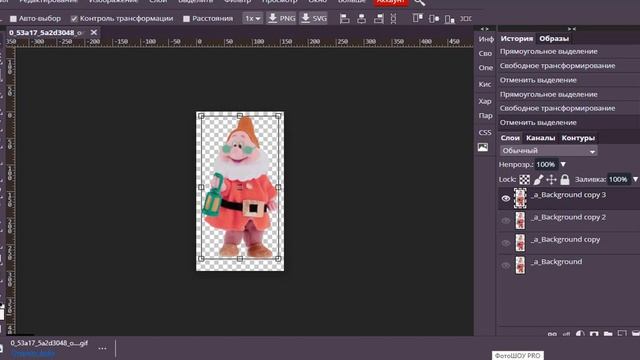Open the image panel icon below CSS
The image size is (640, 360).
click(483, 147)
